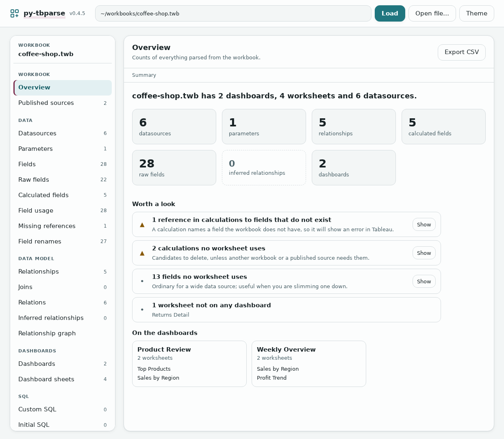Open the Open file… dialog button
Screen dimensions: 504x439
tap(432, 13)
